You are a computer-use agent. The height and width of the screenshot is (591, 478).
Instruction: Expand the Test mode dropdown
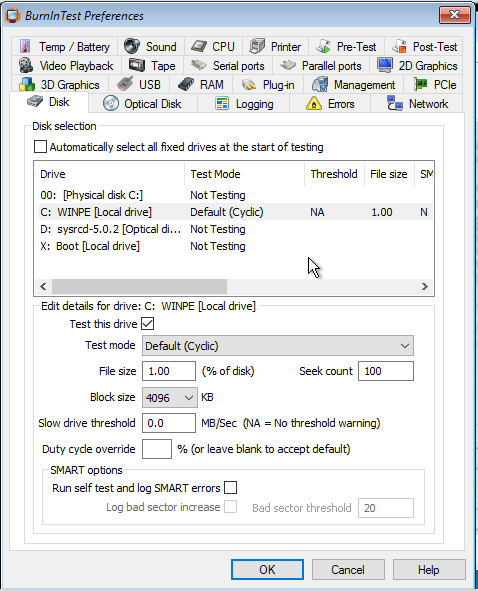[x=278, y=346]
